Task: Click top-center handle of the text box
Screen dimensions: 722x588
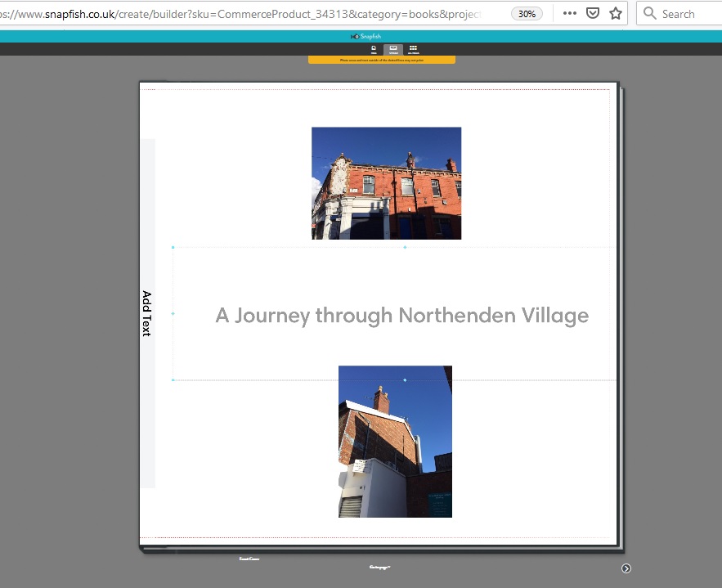Action: [x=405, y=247]
